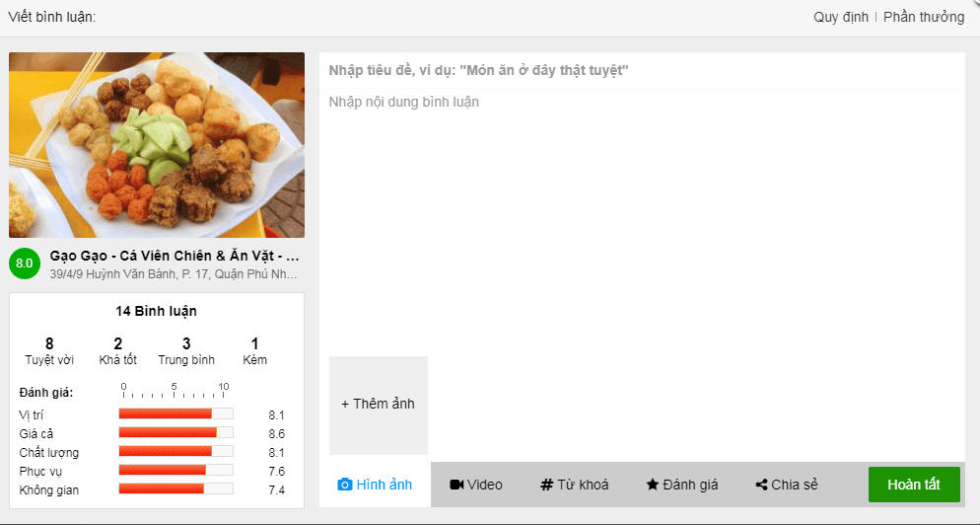Click the star Đánh giá icon
The width and height of the screenshot is (980, 525).
[x=653, y=485]
